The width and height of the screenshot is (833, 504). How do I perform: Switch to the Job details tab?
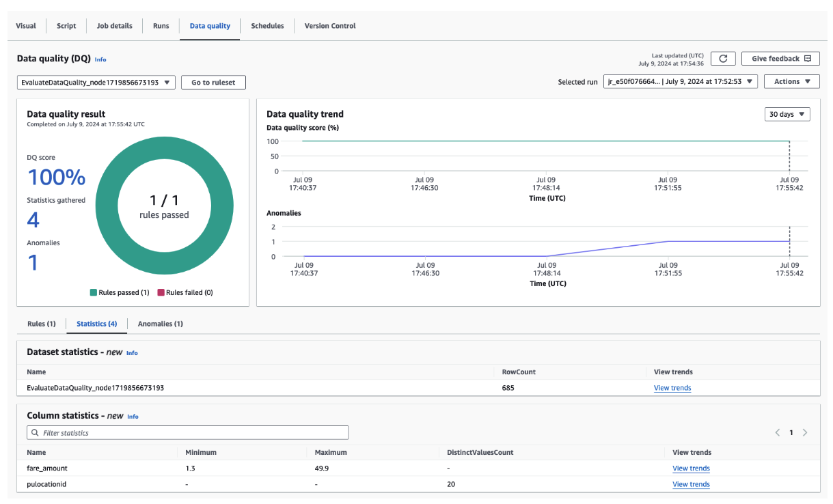point(114,26)
